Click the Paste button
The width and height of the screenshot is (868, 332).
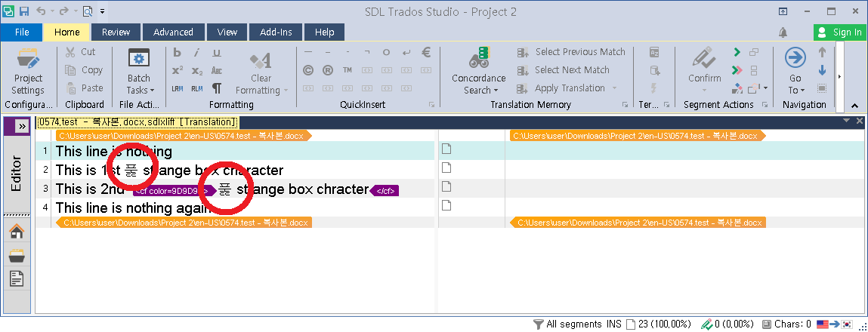[x=84, y=88]
